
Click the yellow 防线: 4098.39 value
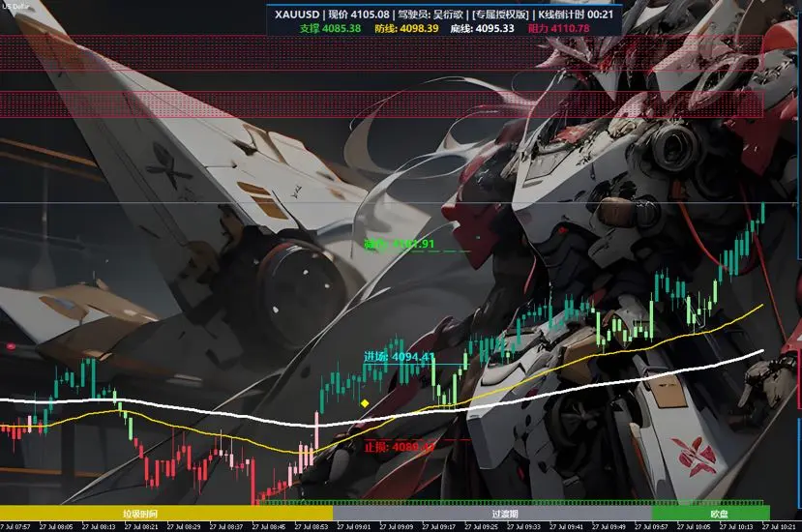coord(406,29)
